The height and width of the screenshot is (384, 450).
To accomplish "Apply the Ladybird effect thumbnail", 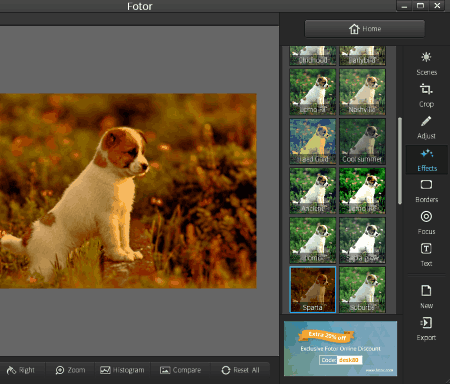I will click(362, 56).
